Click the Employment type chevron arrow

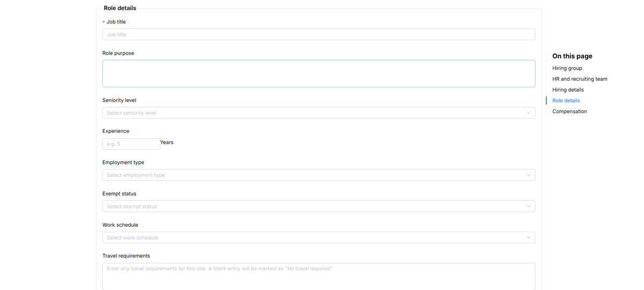pos(528,175)
